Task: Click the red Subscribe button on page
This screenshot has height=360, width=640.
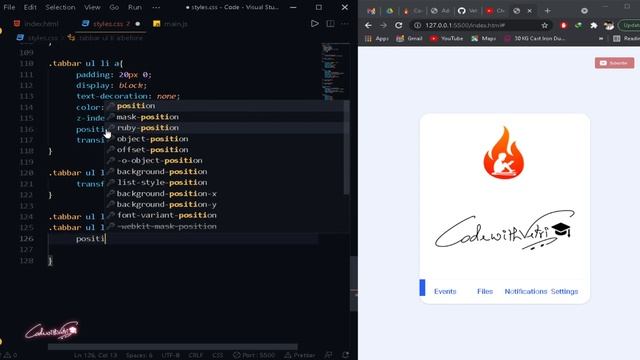Action: click(614, 63)
